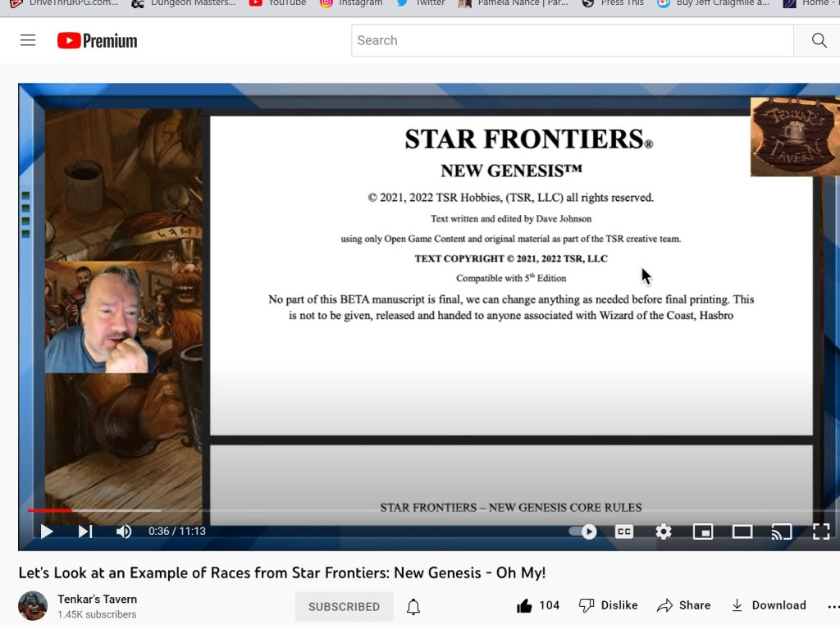Click the SUBSCRIBED button
The width and height of the screenshot is (840, 625).
344,607
